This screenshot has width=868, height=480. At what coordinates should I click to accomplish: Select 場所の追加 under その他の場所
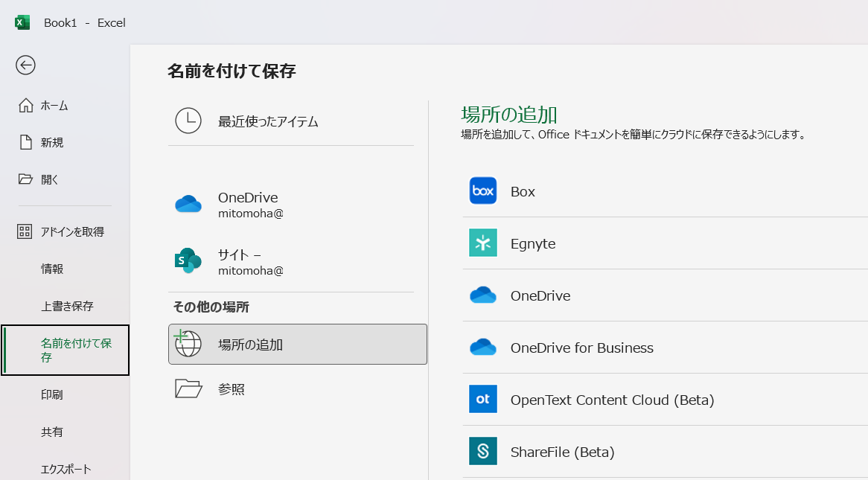click(x=298, y=344)
